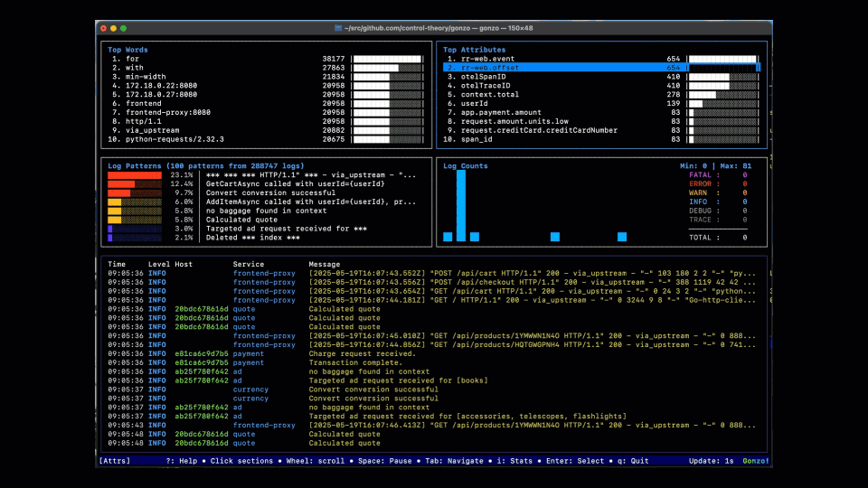Viewport: 868px width, 488px height.
Task: Select the Top Words panel heading
Action: pyautogui.click(x=127, y=50)
